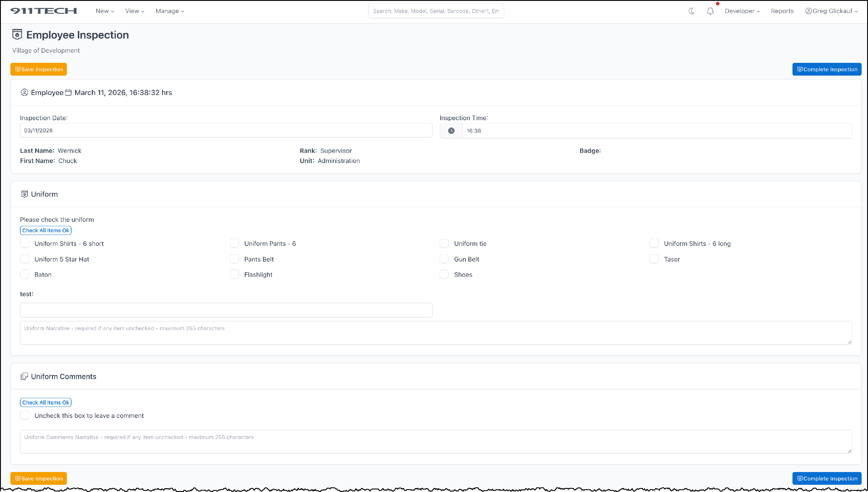This screenshot has width=868, height=492.
Task: Click the Uniform Narrative text area
Action: tap(435, 333)
